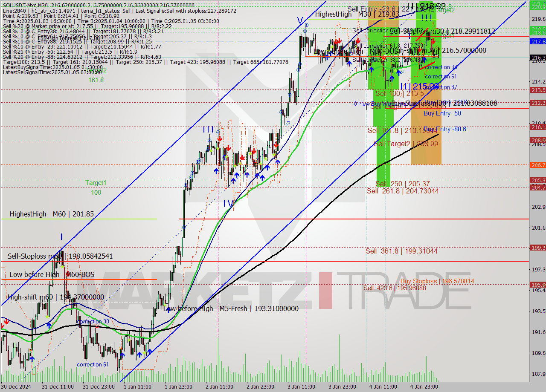Click the '1 Jan 23:00' time axis label
Screen dimensions: 546x392
178,387
